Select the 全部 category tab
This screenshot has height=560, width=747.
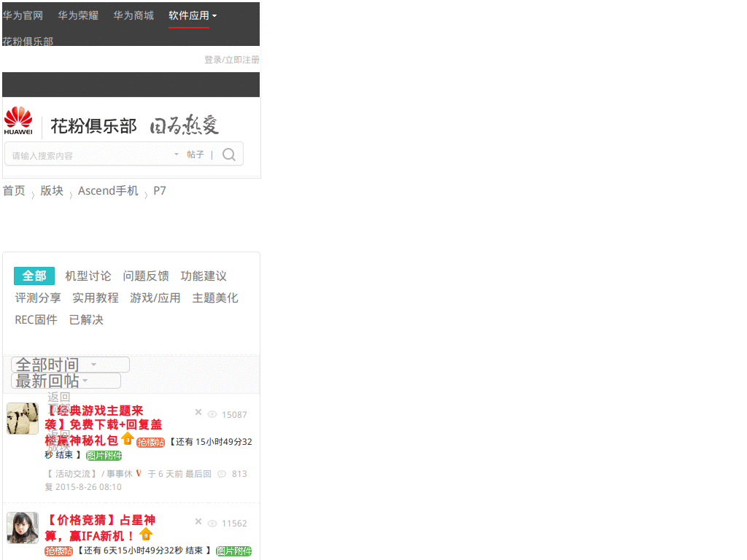34,276
